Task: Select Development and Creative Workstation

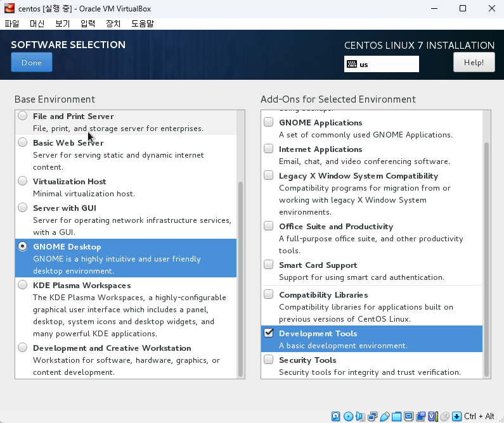Action: coord(22,347)
